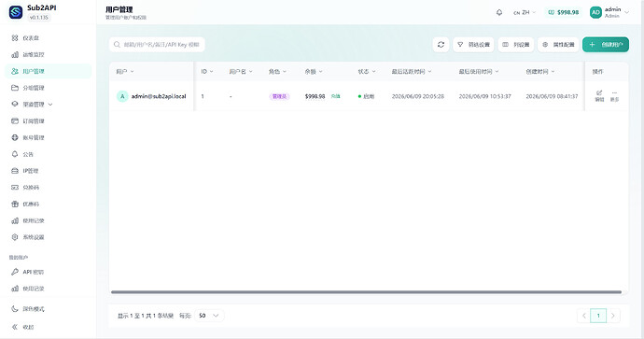Viewport: 644px width, 339px height.
Task: Select 用户管理 in the sidebar
Action: coord(49,71)
